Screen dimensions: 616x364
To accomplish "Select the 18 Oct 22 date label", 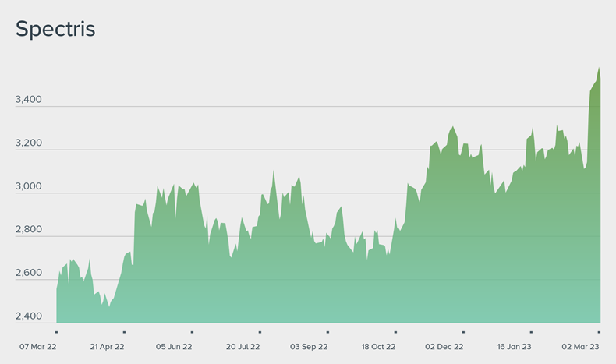I will tap(378, 347).
